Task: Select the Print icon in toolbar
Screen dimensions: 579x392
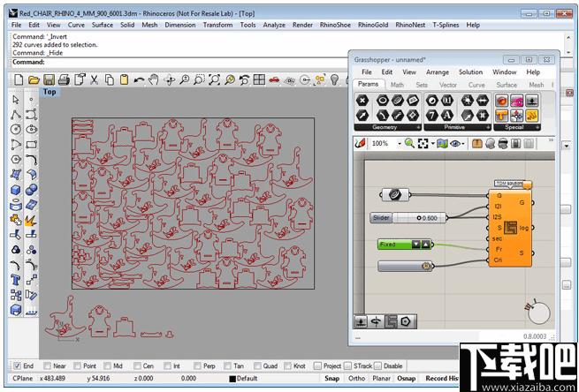Action: (64, 79)
